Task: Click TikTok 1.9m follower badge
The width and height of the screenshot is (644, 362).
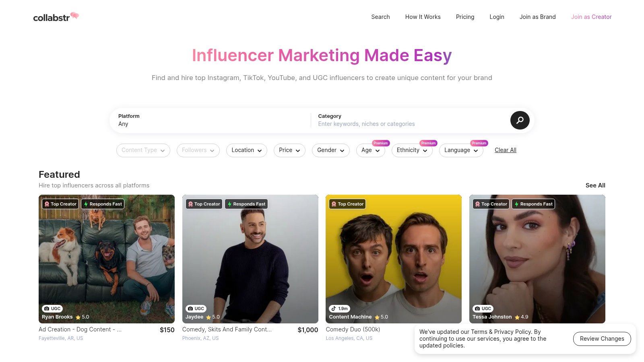Action: pyautogui.click(x=339, y=309)
